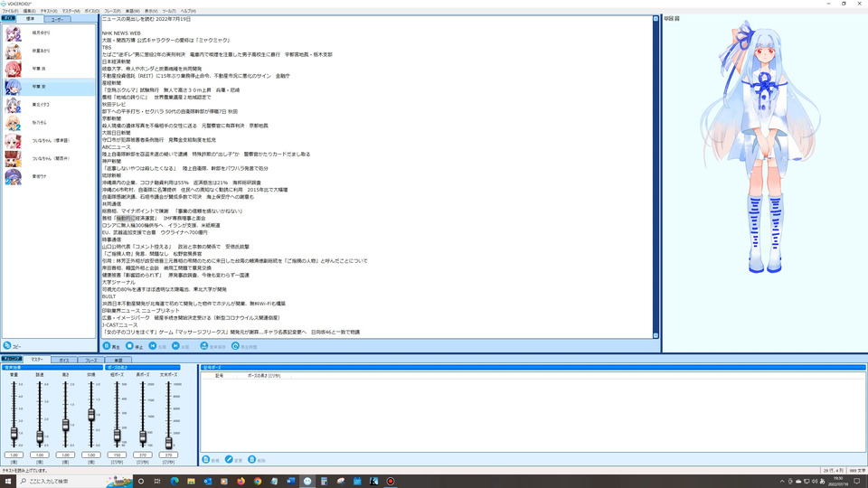Screen dimensions: 868x488
Task: Jump to end with 末尾 button
Action: click(x=181, y=346)
